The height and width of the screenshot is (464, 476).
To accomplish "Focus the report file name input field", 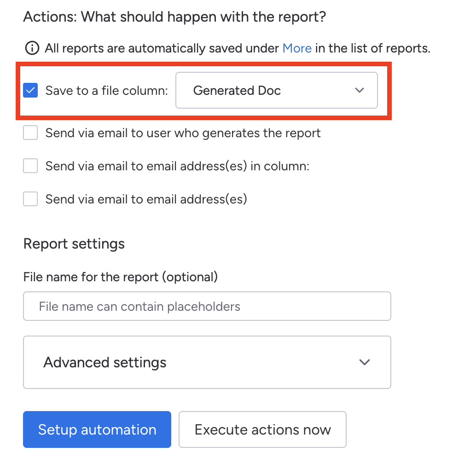I will click(x=207, y=306).
